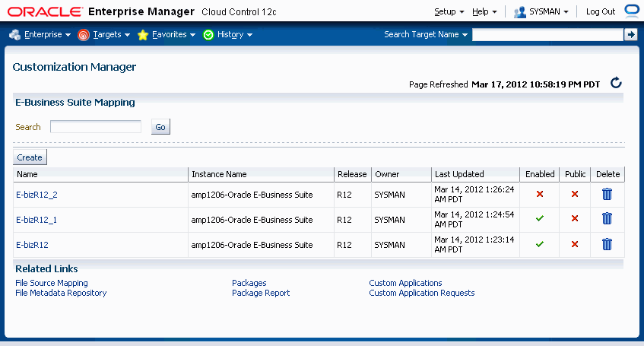Open the E-bizR12_1 mapping link
This screenshot has width=644, height=346.
[36, 220]
